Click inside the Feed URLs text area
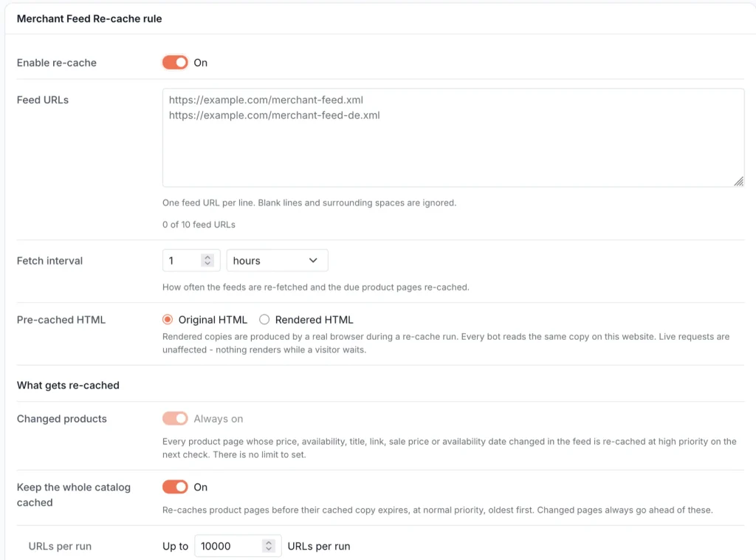This screenshot has width=756, height=560. (453, 137)
